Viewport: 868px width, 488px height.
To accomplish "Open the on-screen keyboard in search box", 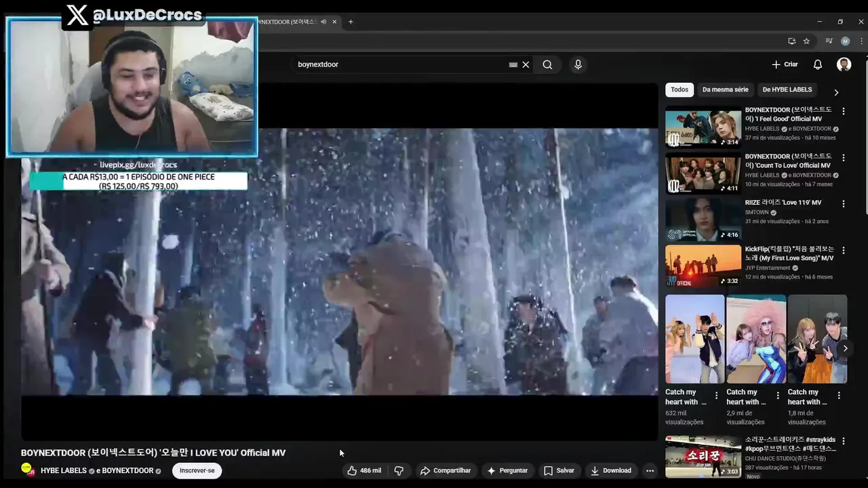I will [513, 64].
